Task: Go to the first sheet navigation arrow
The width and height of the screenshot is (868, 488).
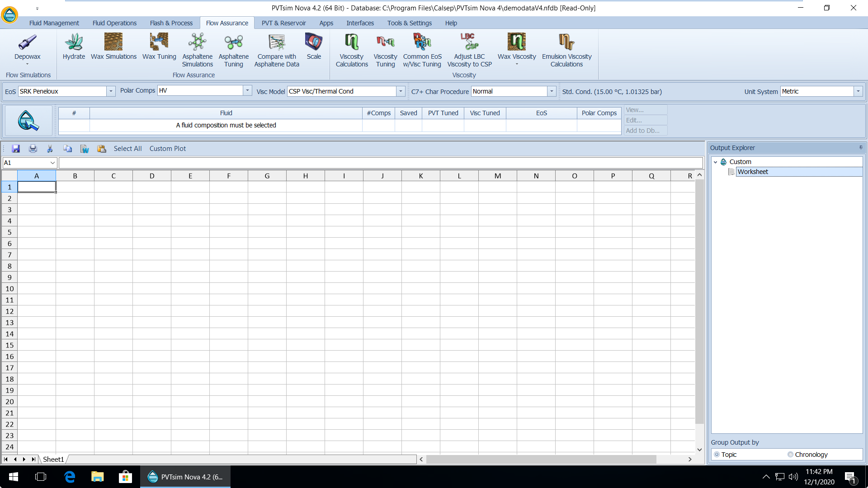Action: [6, 459]
